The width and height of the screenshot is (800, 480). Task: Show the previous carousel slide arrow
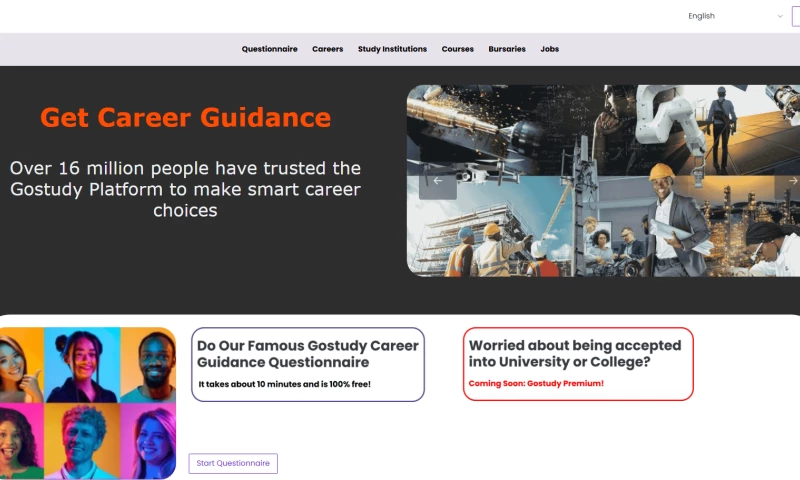coord(438,181)
